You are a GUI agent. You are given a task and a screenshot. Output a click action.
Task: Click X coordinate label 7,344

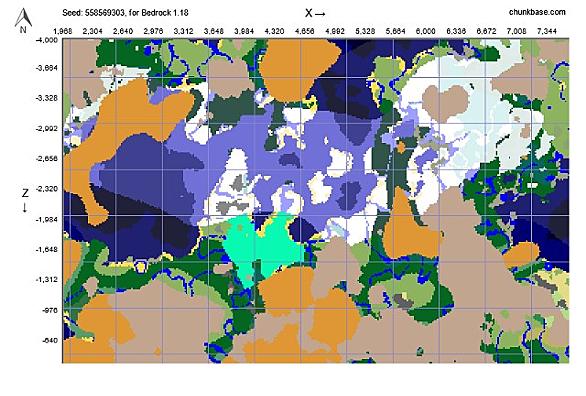547,31
